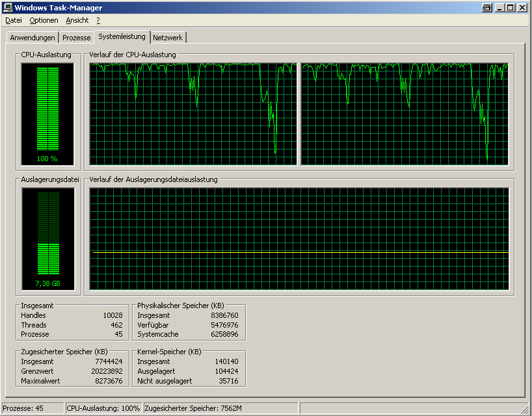Click the Auslagerungsdatei 7,38 GB gauge

[48, 239]
